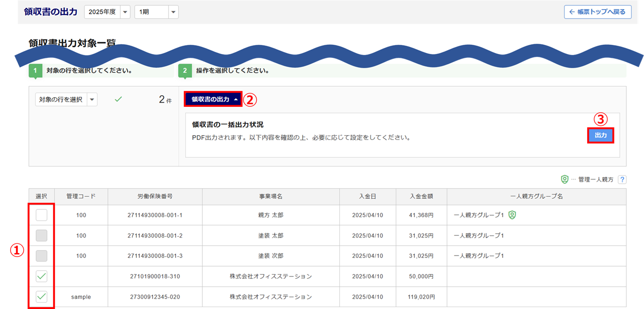Click the 管理コード column header
The width and height of the screenshot is (644, 309).
(x=81, y=197)
